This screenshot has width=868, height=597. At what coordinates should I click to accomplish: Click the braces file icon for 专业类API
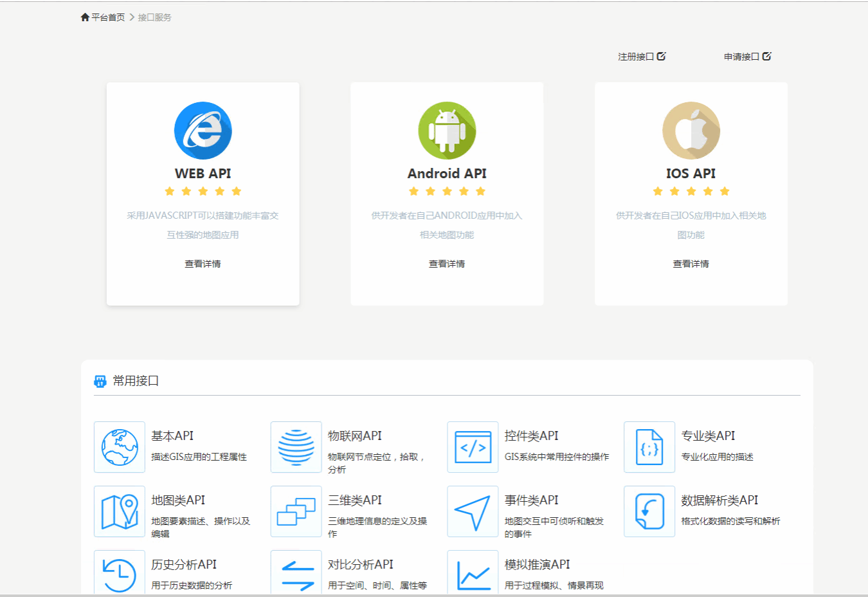(x=649, y=447)
